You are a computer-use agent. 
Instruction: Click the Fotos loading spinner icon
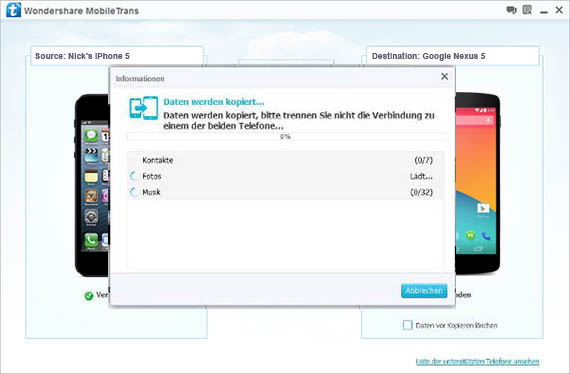pyautogui.click(x=134, y=176)
